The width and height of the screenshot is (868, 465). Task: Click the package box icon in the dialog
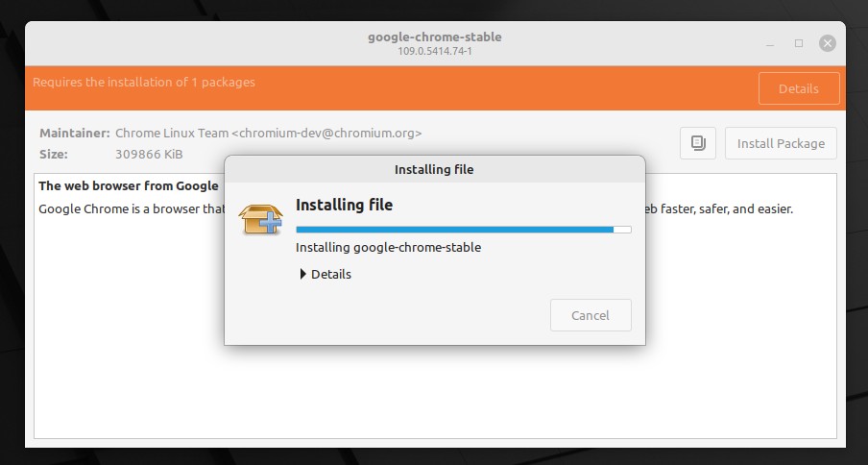tap(261, 219)
